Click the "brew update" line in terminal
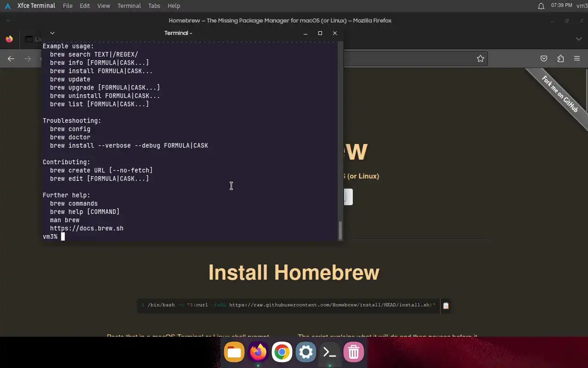This screenshot has width=588, height=368. 70,79
